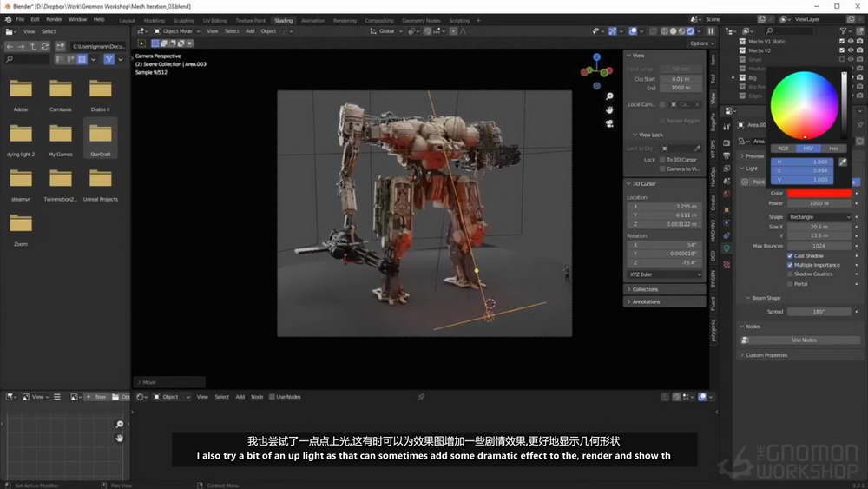The width and height of the screenshot is (868, 489).
Task: Enable Lock To 3D Cursor checkbox
Action: point(662,160)
